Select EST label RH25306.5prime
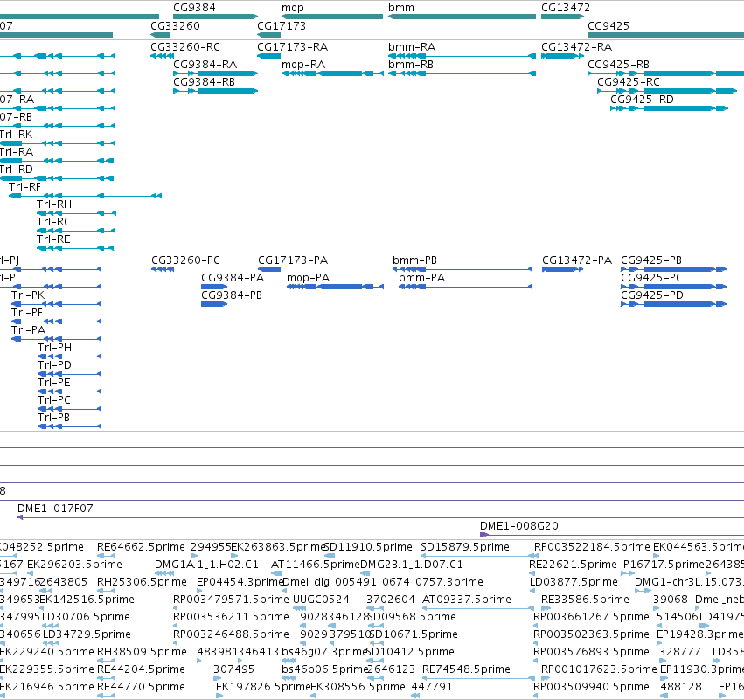The width and height of the screenshot is (744, 700). [x=142, y=582]
